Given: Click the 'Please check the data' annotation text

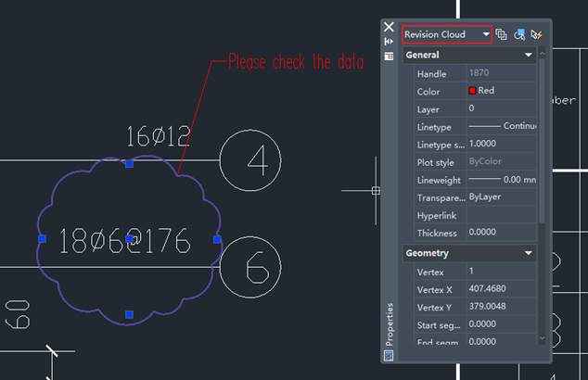Looking at the screenshot, I should pos(296,62).
